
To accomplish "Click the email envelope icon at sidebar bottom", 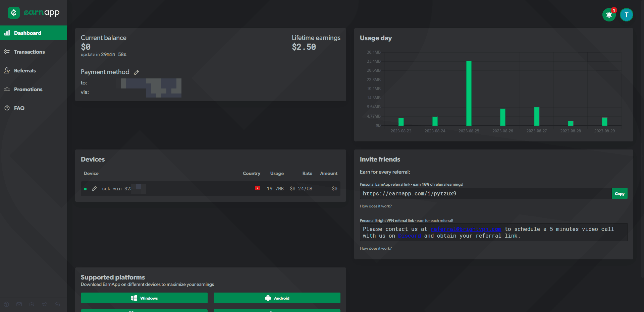I will tap(19, 304).
